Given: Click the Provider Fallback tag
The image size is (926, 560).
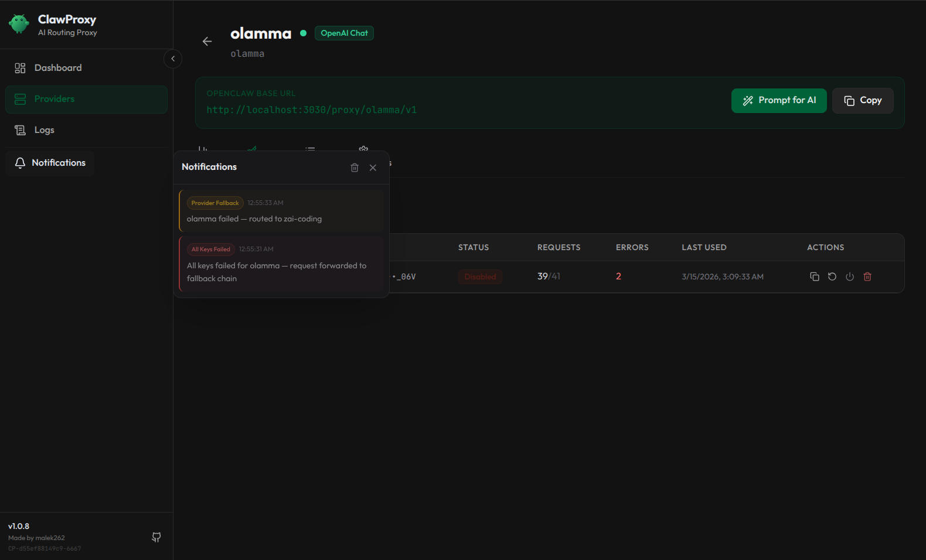Looking at the screenshot, I should tap(215, 203).
